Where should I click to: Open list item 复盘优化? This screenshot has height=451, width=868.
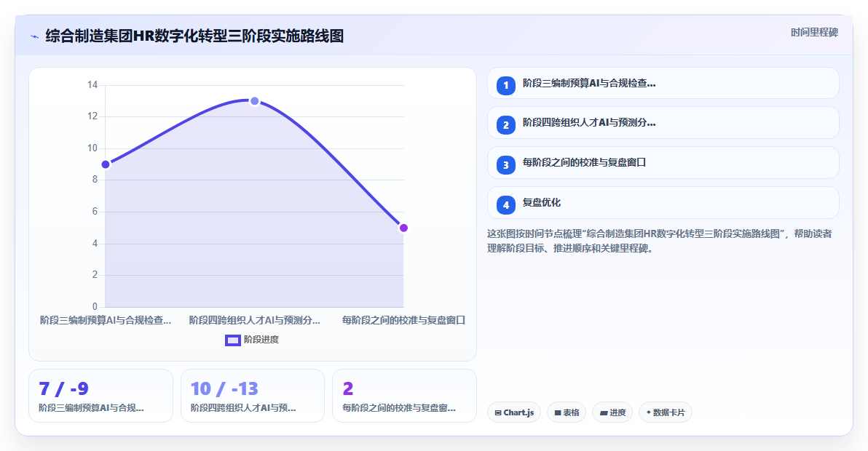tap(663, 203)
